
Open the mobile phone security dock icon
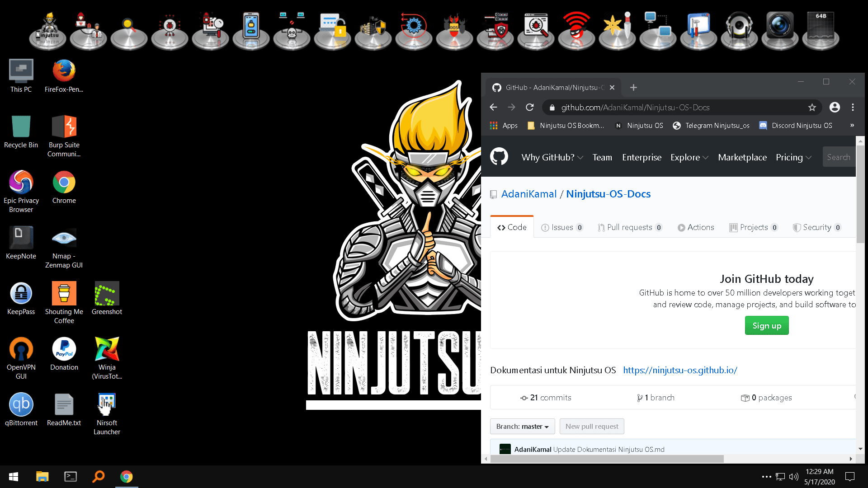coord(251,31)
